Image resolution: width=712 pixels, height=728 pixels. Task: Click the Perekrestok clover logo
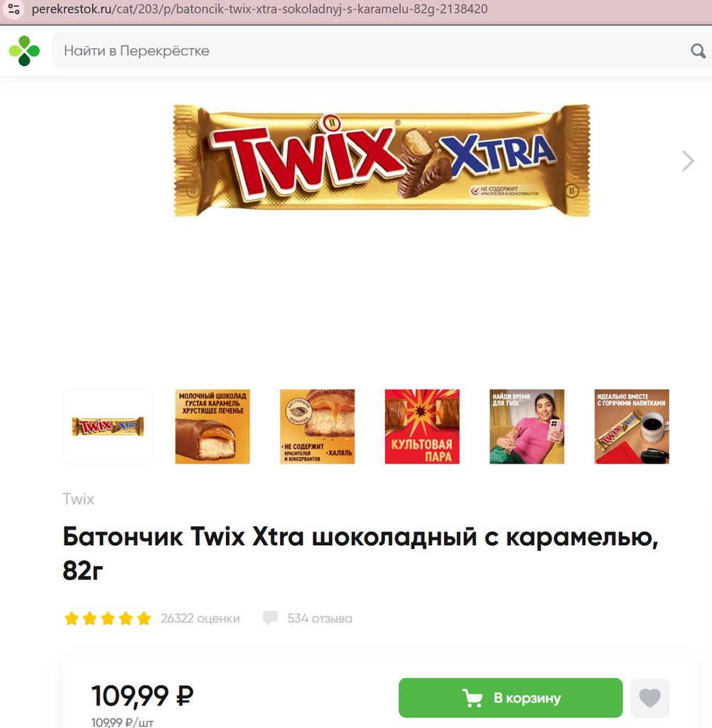pyautogui.click(x=24, y=50)
